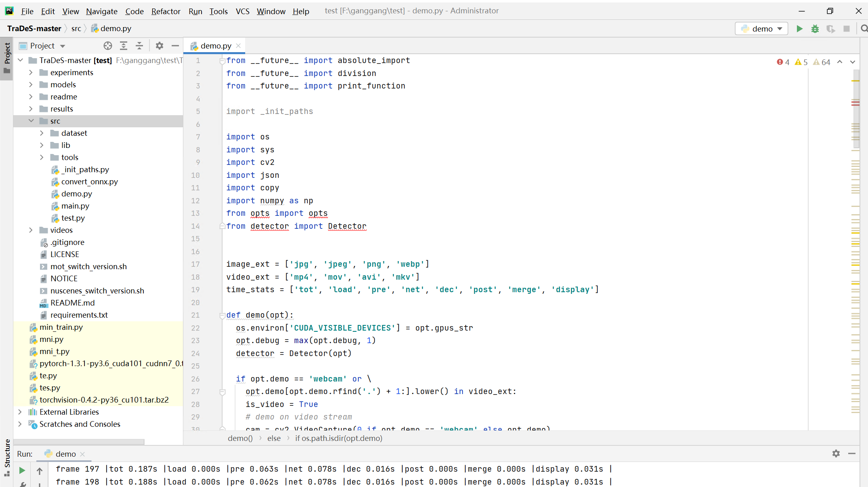Locate the opened file in Project view
Image resolution: width=868 pixels, height=487 pixels.
click(x=107, y=46)
